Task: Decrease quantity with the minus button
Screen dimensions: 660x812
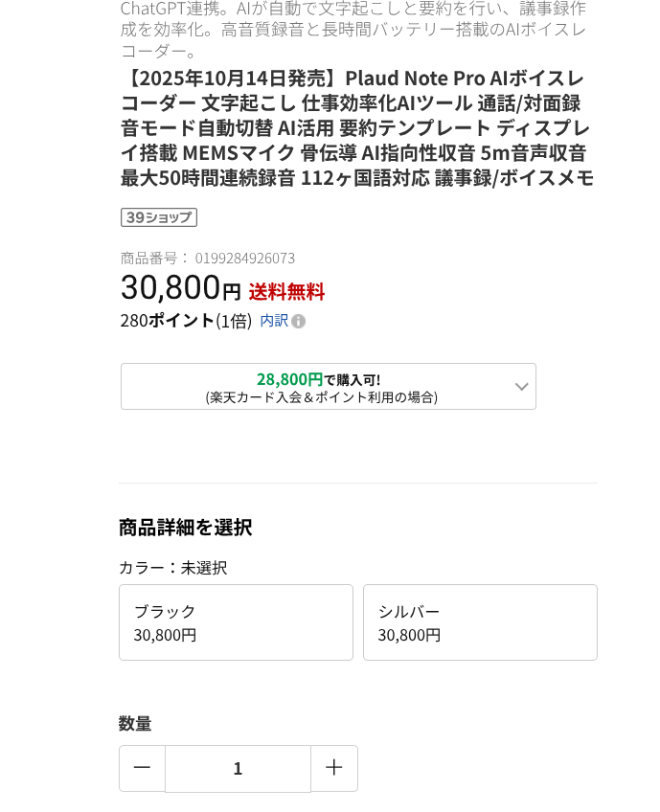Action: coord(142,768)
